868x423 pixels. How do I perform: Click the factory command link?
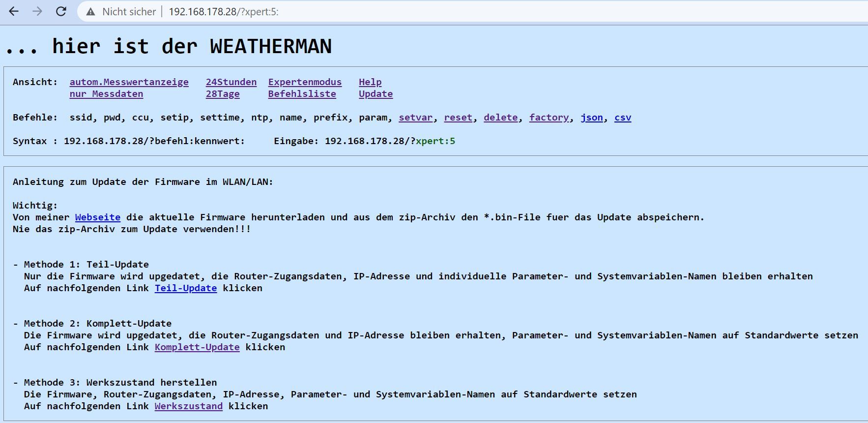(549, 118)
